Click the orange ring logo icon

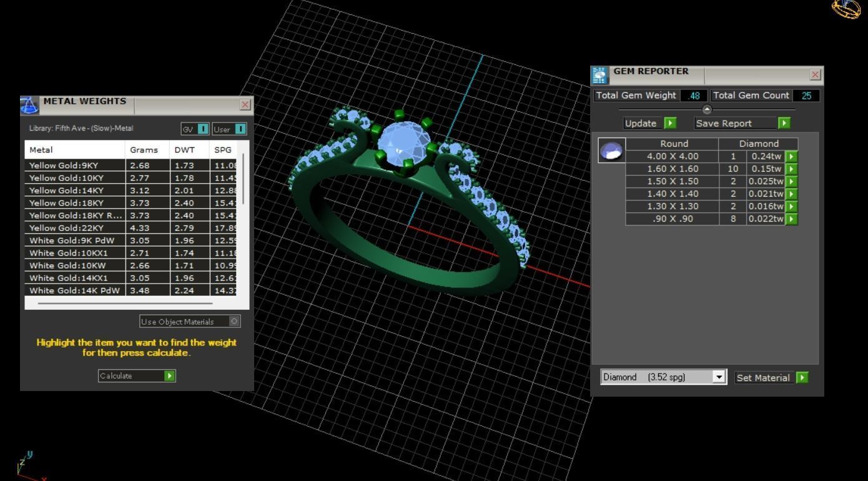[x=846, y=8]
